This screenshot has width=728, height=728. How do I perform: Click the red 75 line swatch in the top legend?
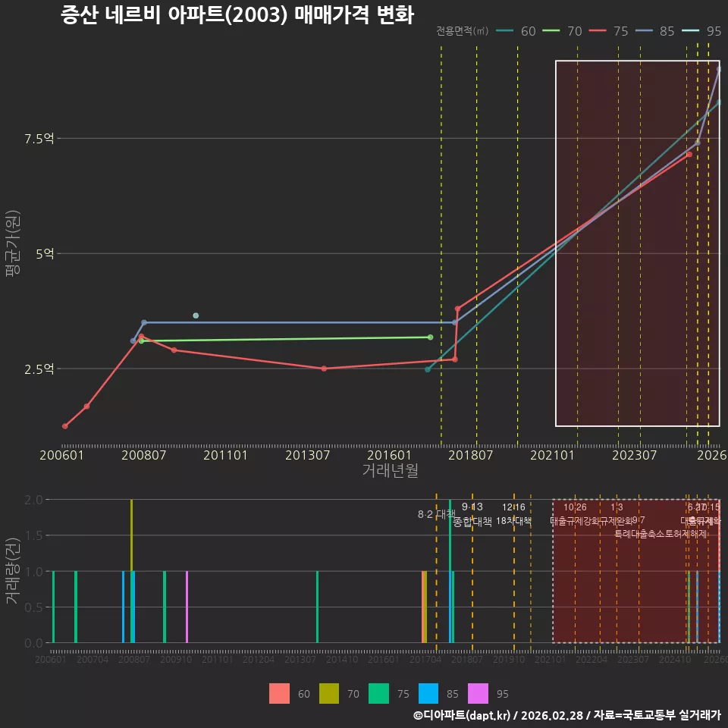(598, 30)
